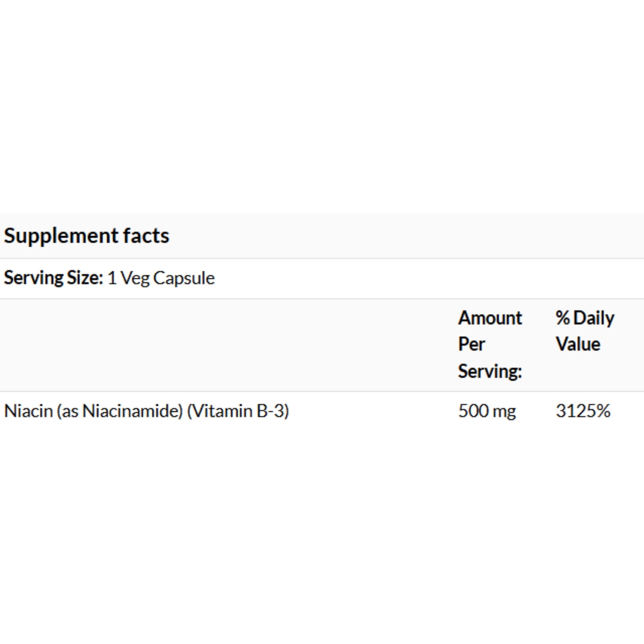Click the word "Per" in column header
The width and height of the screenshot is (644, 644).
click(471, 345)
